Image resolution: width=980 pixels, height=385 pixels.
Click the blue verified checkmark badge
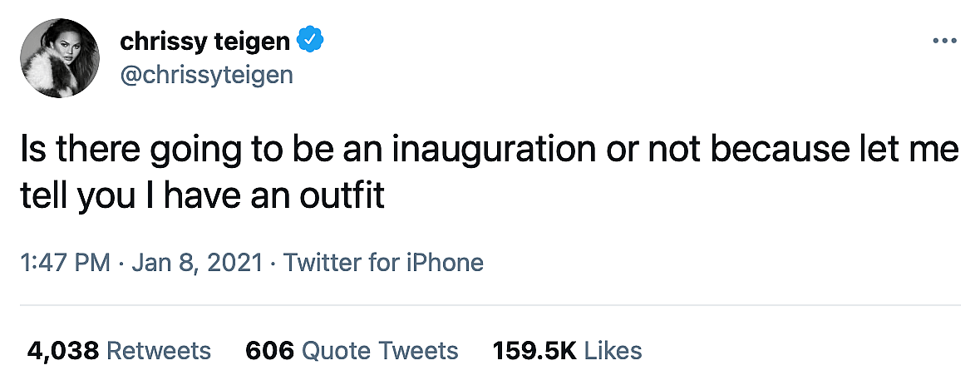point(309,40)
